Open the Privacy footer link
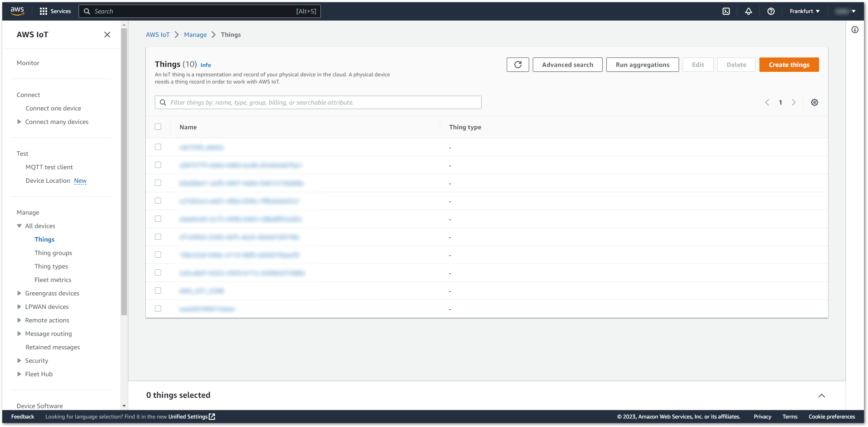868x427 pixels. tap(763, 417)
